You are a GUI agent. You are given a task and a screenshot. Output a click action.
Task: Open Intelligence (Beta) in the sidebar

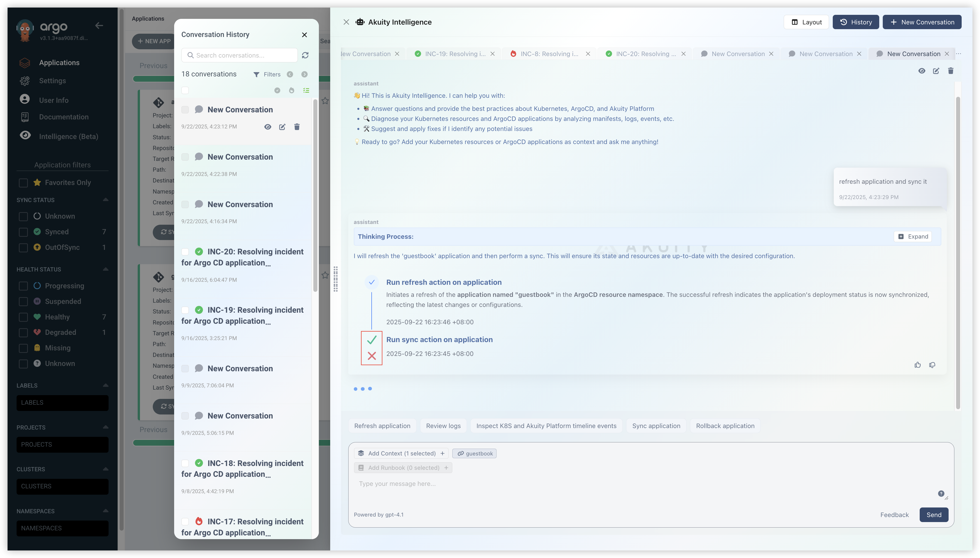(68, 136)
